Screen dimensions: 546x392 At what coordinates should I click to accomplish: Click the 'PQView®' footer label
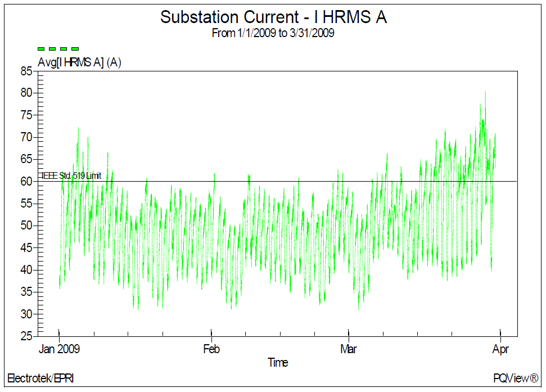pyautogui.click(x=516, y=379)
